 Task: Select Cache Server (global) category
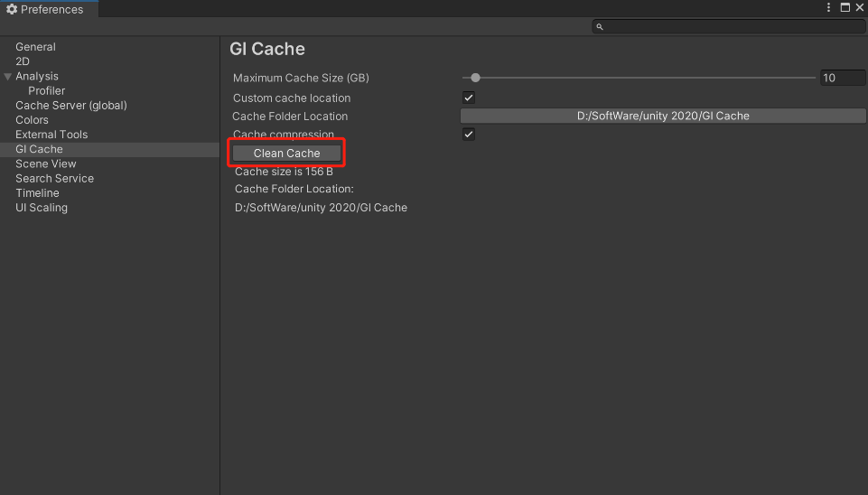click(x=70, y=106)
